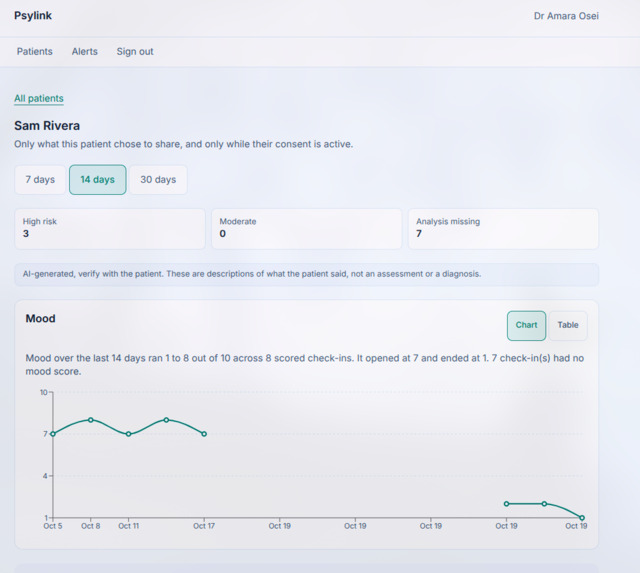Click the Analysis missing summary card
Screen dimensions: 640x573
(x=503, y=229)
